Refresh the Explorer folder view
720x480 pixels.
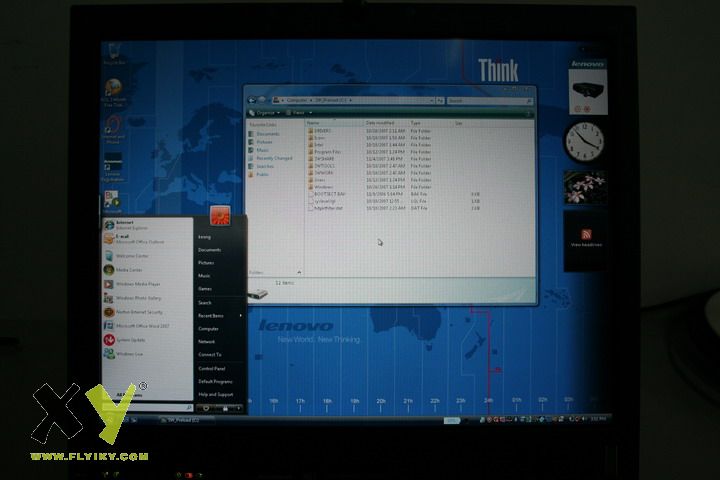tap(440, 100)
